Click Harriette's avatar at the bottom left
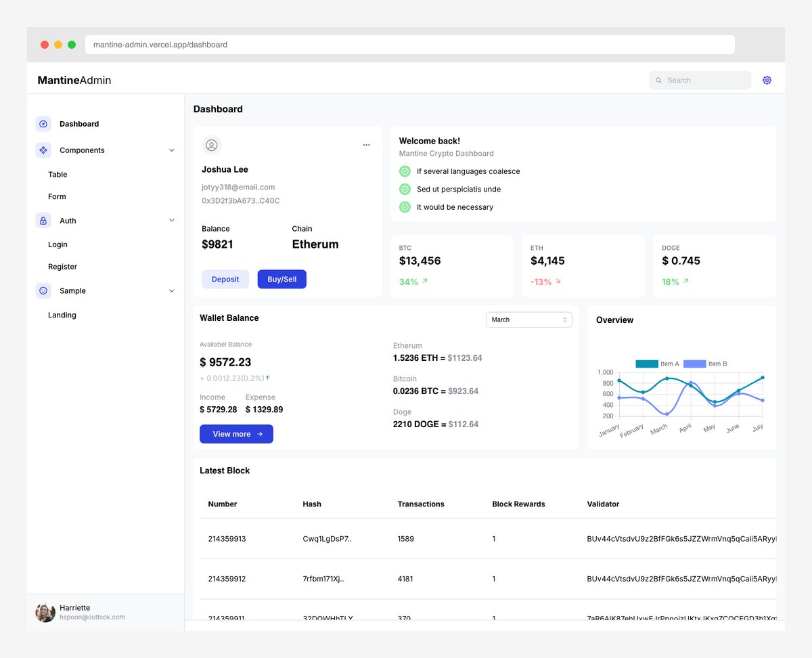Viewport: 812px width, 658px height. [45, 612]
